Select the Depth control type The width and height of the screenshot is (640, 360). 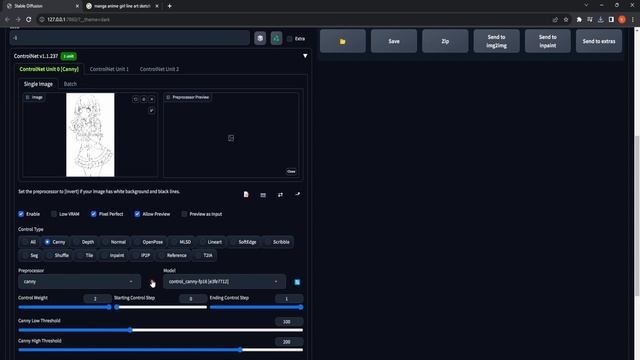click(84, 242)
